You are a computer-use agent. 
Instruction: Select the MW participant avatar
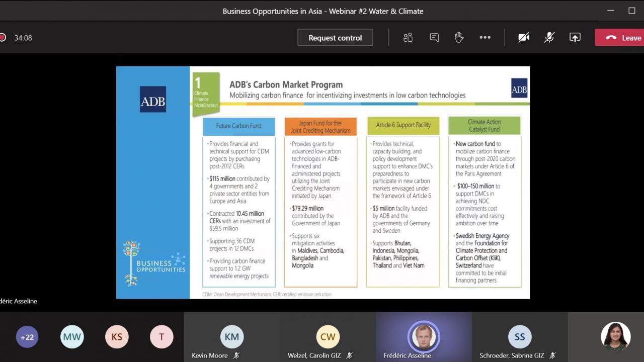(72, 337)
